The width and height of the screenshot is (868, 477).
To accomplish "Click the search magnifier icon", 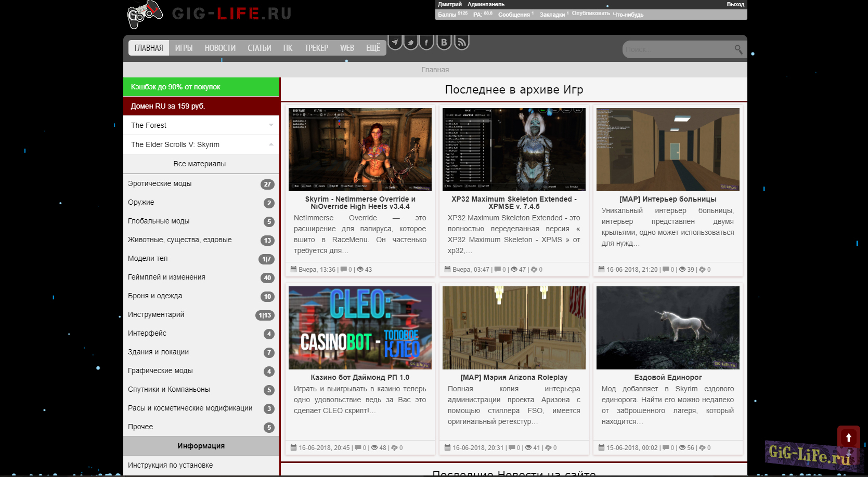I will coord(738,49).
